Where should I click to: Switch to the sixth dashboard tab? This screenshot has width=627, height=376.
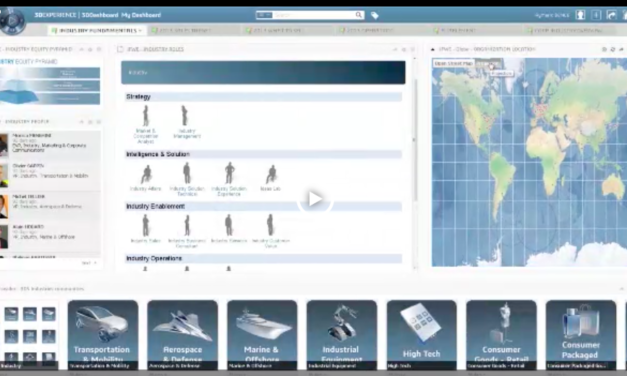(x=566, y=30)
